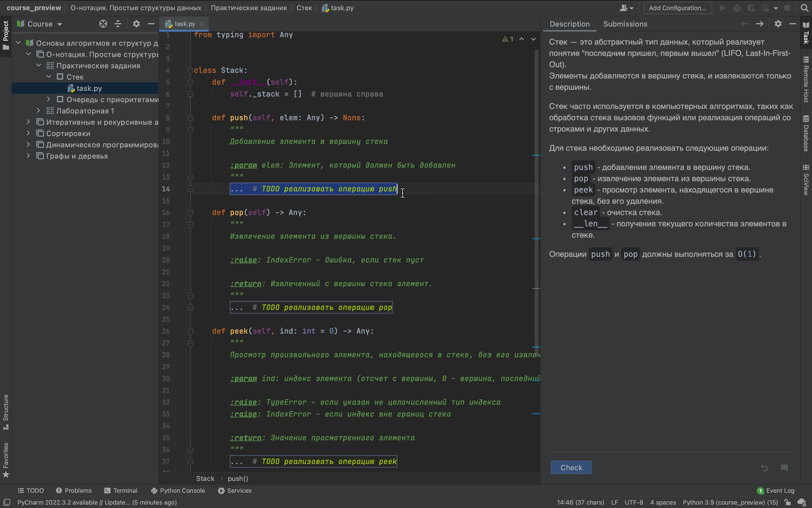Click 4 spaces indent setting

(663, 502)
